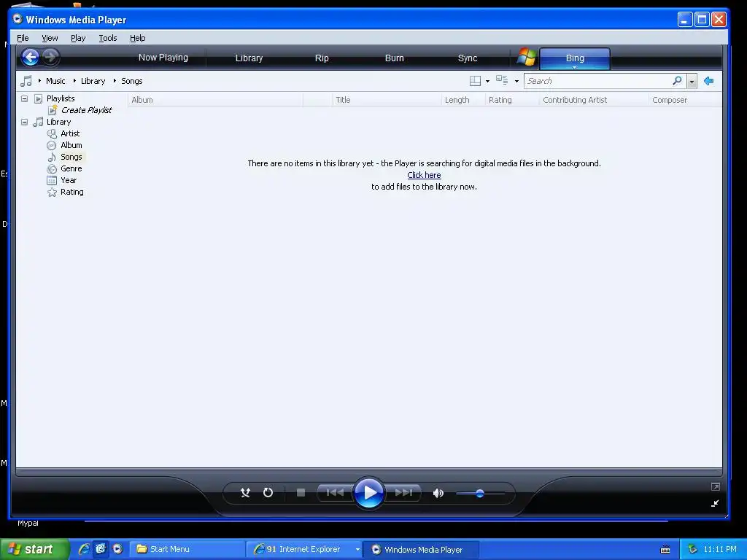Image resolution: width=747 pixels, height=560 pixels.
Task: Go back with the blue back arrow
Action: pyautogui.click(x=30, y=57)
